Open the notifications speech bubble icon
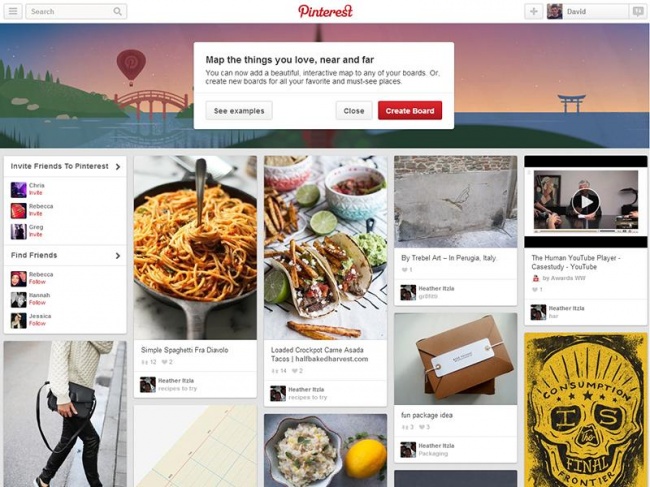 638,12
